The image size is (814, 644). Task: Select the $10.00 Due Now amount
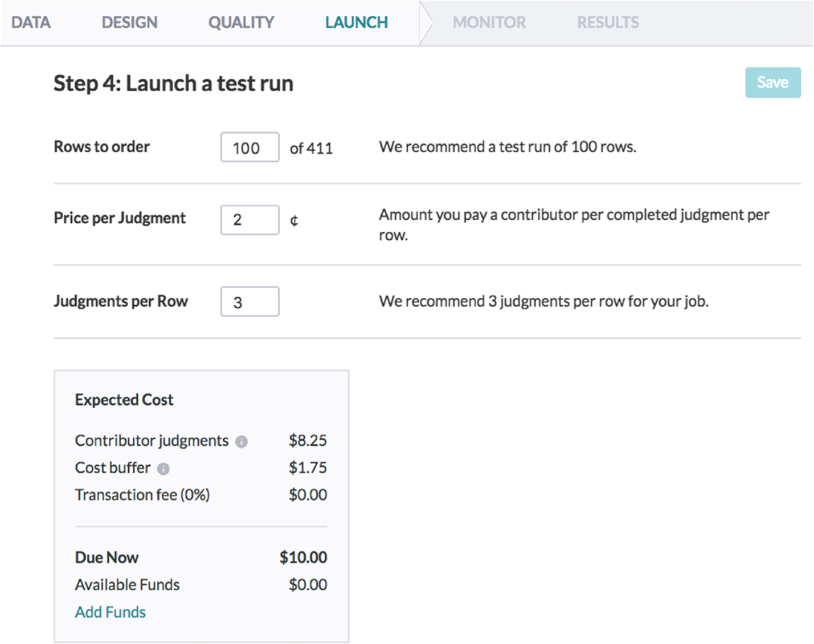pyautogui.click(x=303, y=557)
